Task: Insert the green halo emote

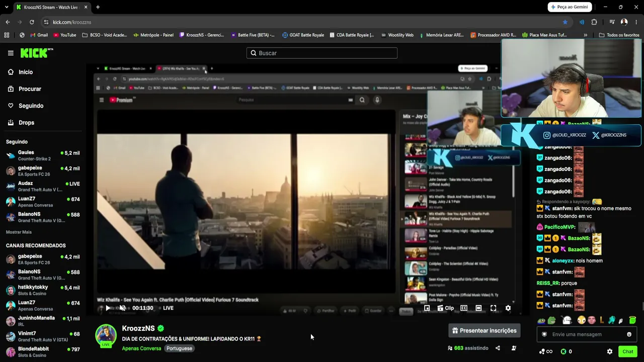Action: point(632,320)
